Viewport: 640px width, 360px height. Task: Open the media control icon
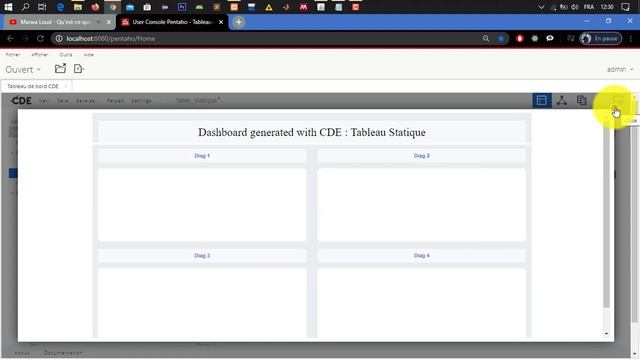point(571,38)
